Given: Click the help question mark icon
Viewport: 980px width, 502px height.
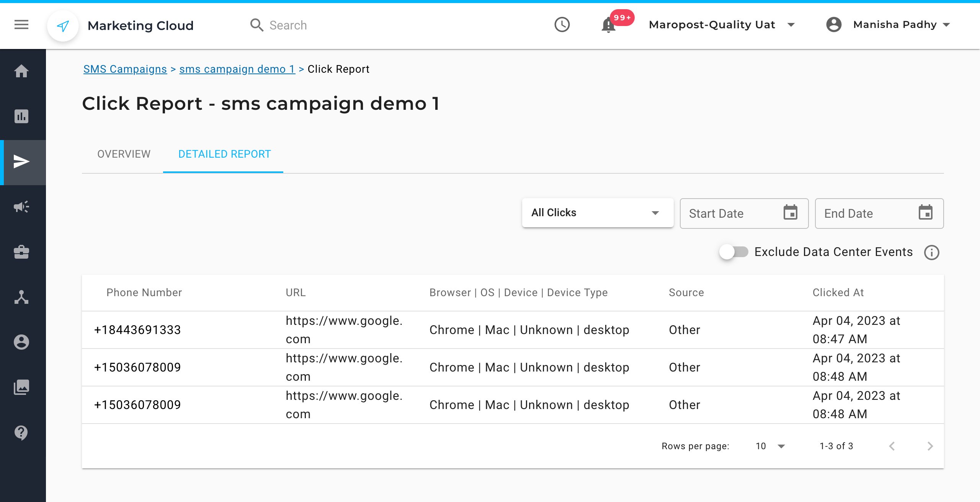Looking at the screenshot, I should coord(21,432).
